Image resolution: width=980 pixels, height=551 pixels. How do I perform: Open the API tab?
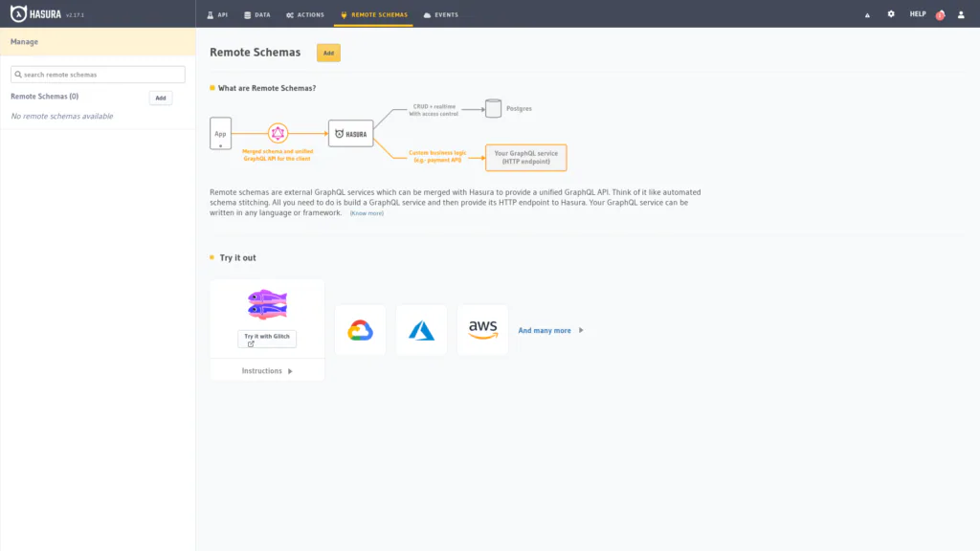coord(217,14)
